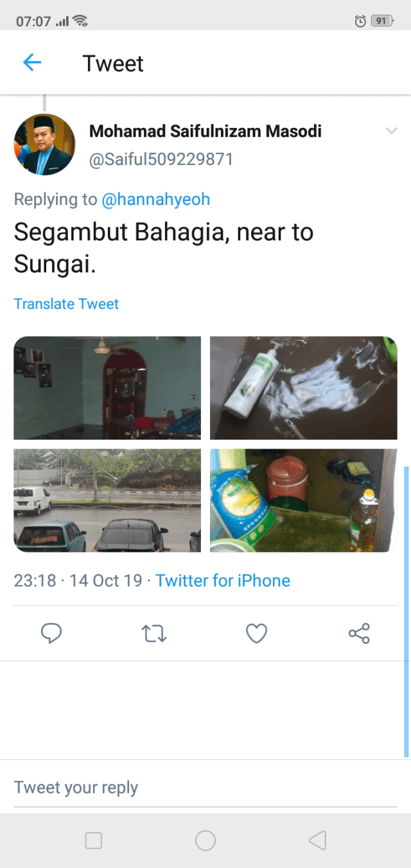Screen dimensions: 411x868
Task: Open @hannahyeoh profile link
Action: click(x=156, y=199)
